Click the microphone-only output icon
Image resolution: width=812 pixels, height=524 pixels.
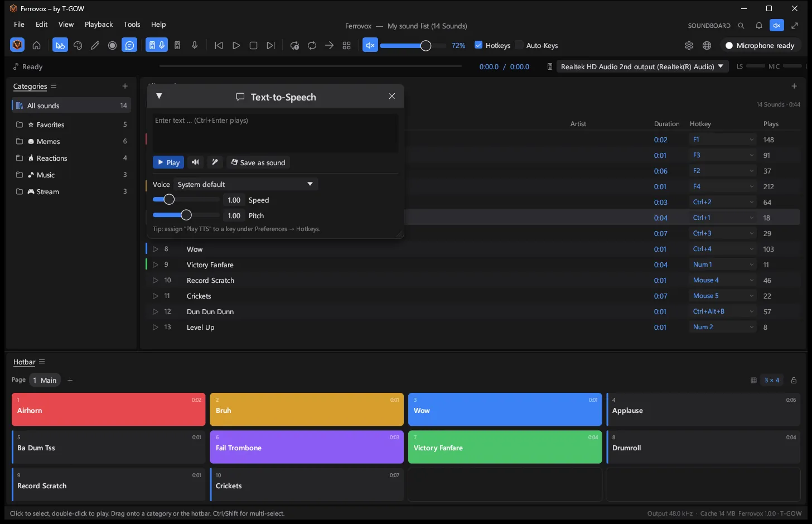195,46
